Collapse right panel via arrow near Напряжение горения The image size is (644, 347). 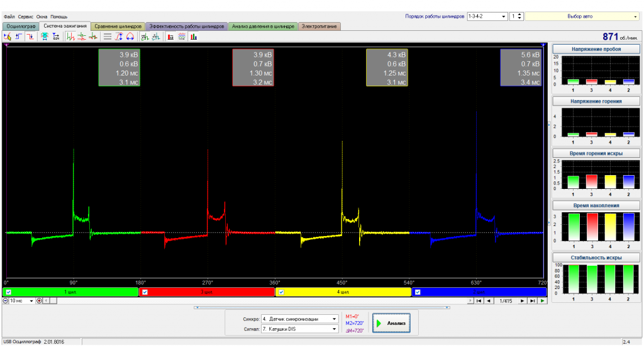549,125
